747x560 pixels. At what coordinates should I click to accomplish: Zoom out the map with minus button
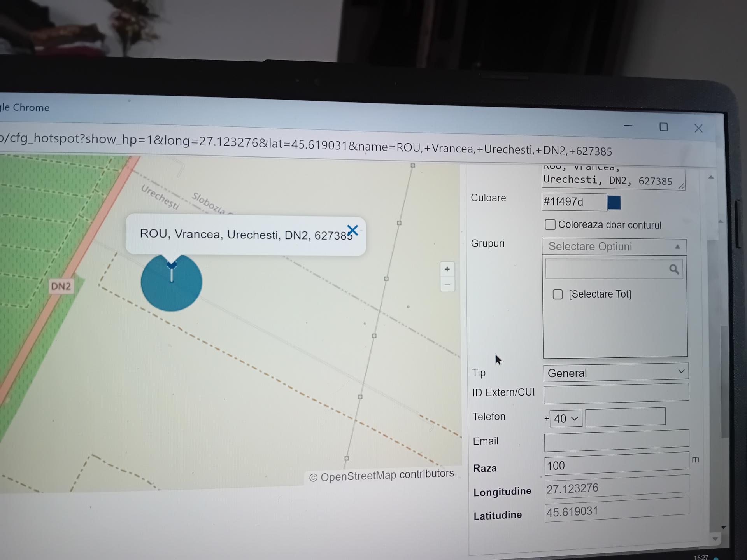(447, 285)
